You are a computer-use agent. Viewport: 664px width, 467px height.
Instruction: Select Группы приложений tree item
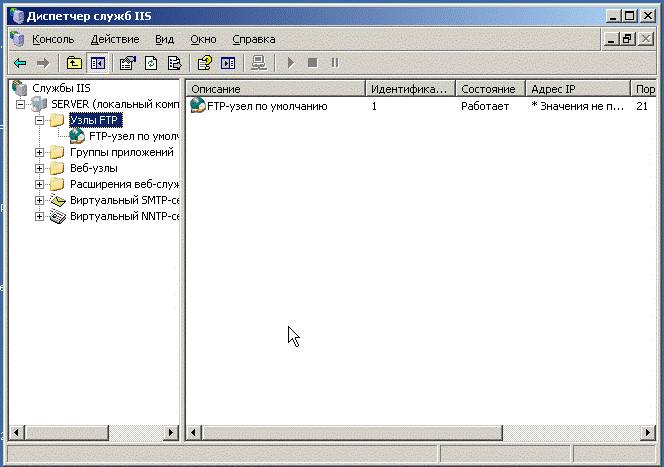[x=122, y=152]
